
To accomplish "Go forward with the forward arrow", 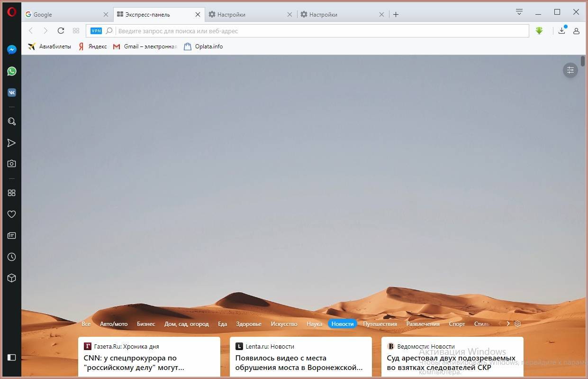I will 45,31.
